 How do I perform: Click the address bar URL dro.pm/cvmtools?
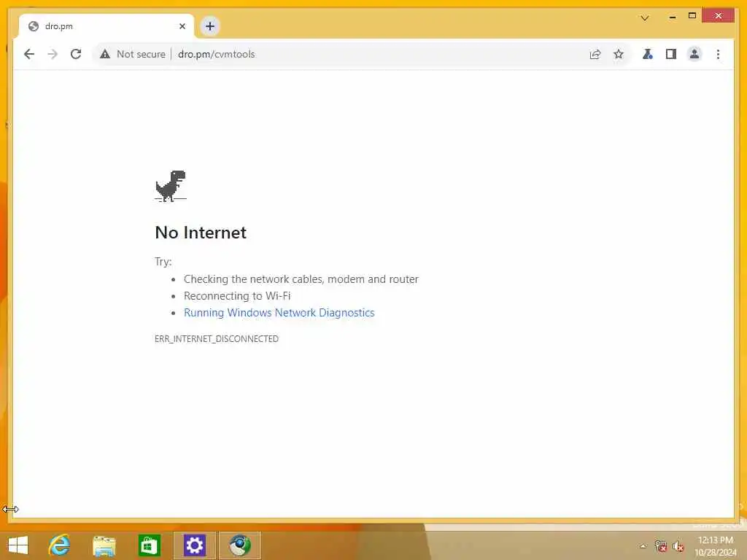[x=216, y=54]
